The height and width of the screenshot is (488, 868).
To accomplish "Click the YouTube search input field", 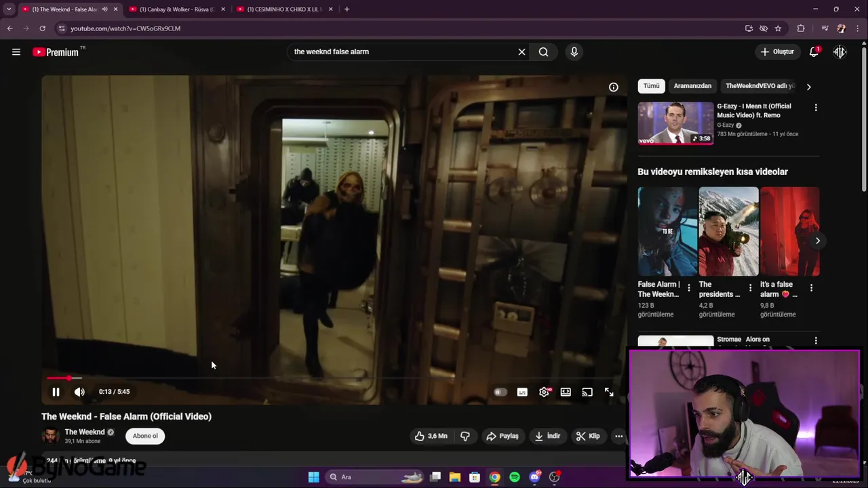I will click(x=403, y=52).
